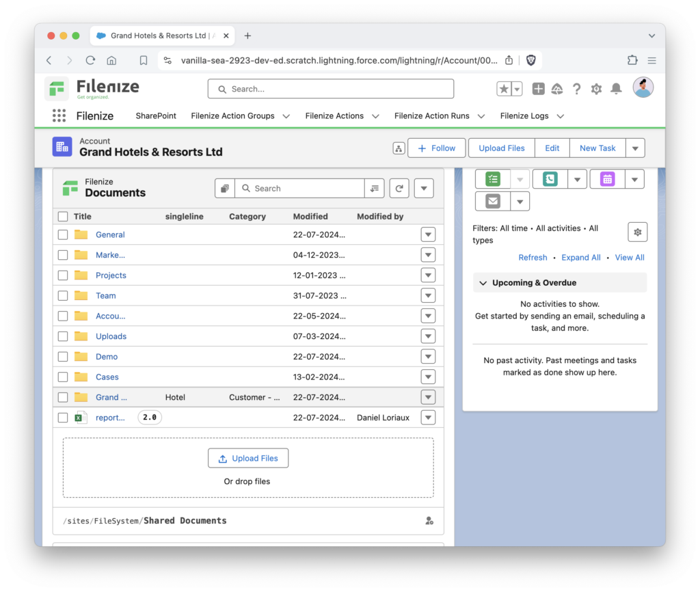700x592 pixels.
Task: Open the Global Actions plus icon
Action: [x=538, y=89]
